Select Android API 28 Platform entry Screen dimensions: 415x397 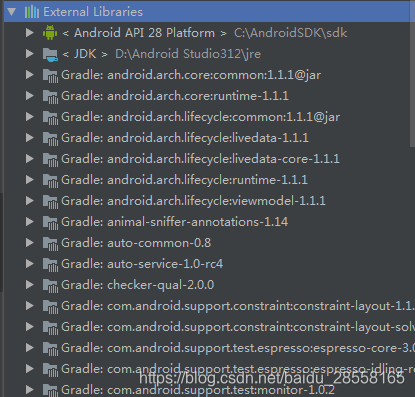click(144, 33)
